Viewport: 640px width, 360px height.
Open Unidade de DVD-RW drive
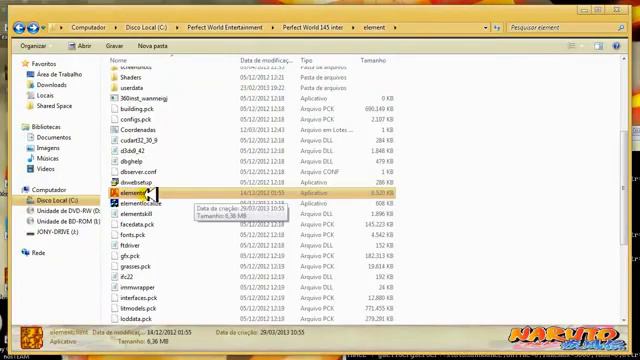coord(68,211)
